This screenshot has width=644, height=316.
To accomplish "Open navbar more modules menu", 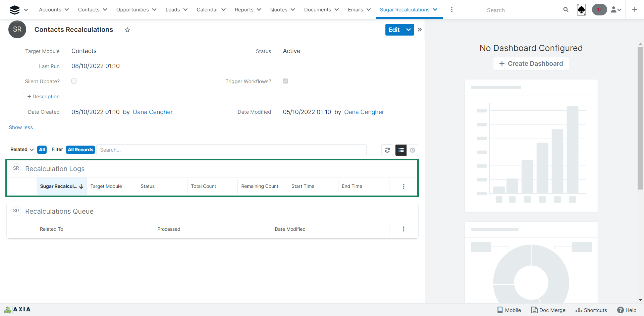I will tap(452, 10).
